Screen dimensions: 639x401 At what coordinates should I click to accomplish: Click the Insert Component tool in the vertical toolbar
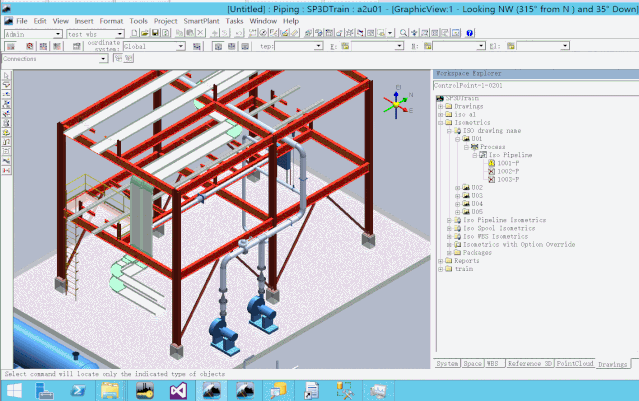[x=7, y=104]
